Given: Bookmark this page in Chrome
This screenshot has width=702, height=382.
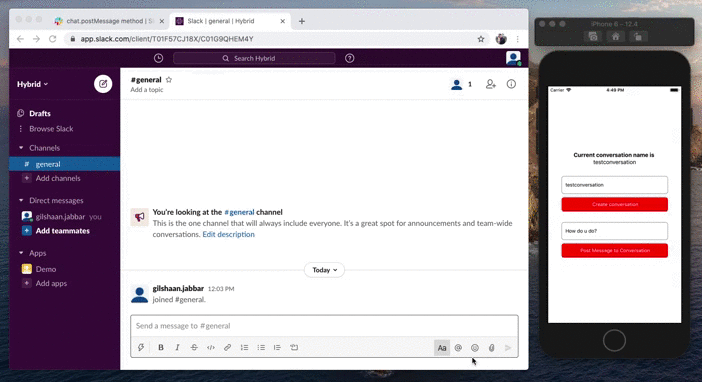Looking at the screenshot, I should click(x=481, y=39).
